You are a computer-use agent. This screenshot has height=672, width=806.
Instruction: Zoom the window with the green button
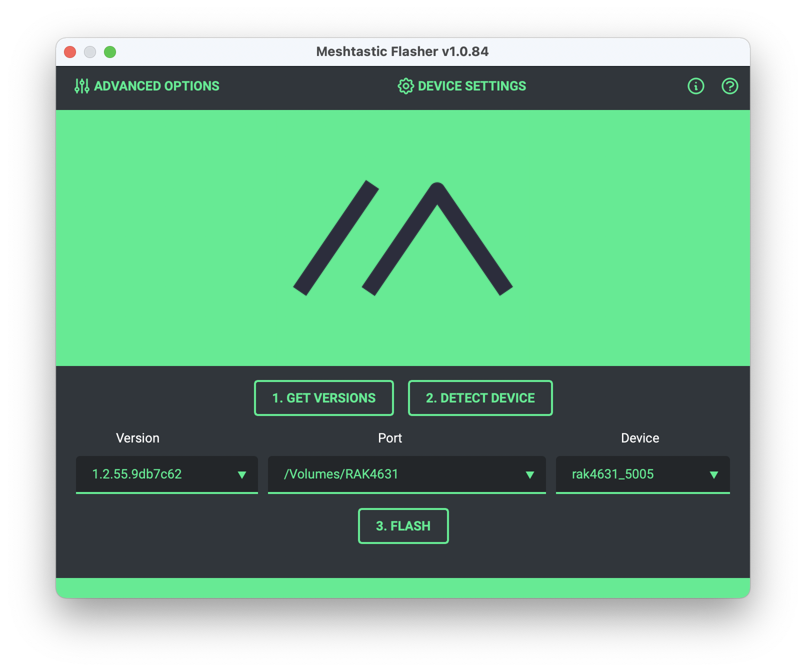point(110,52)
